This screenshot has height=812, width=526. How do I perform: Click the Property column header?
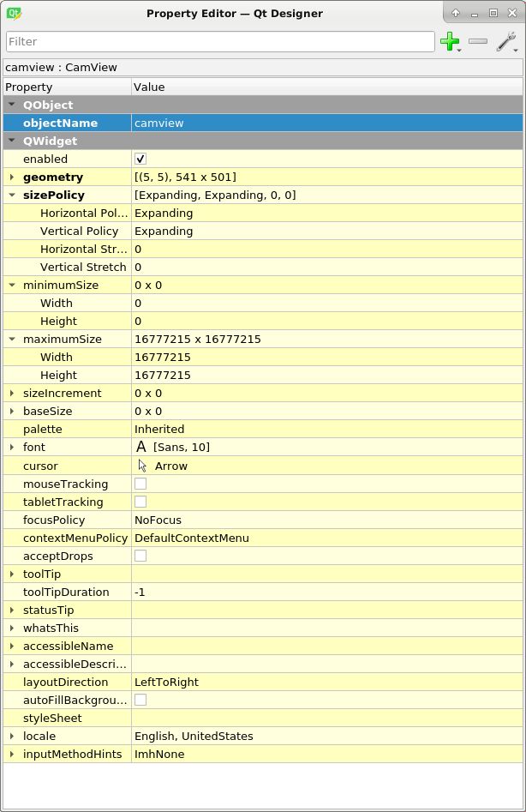pos(67,87)
